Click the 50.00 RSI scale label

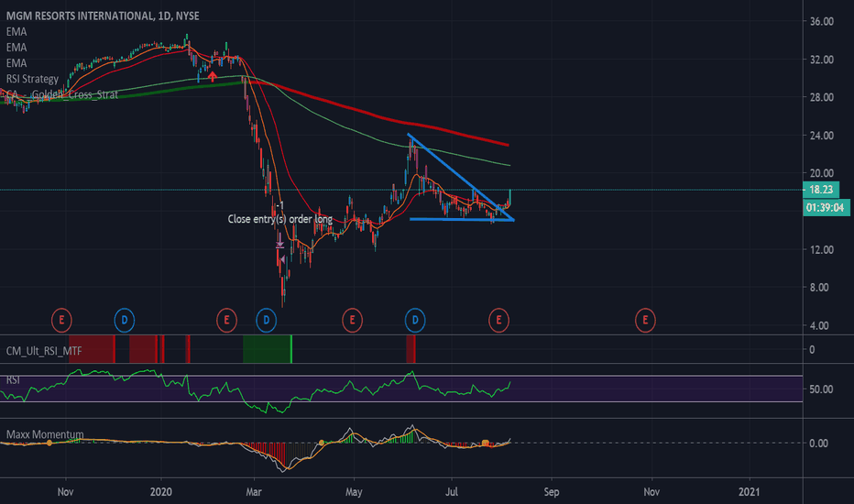click(x=821, y=389)
